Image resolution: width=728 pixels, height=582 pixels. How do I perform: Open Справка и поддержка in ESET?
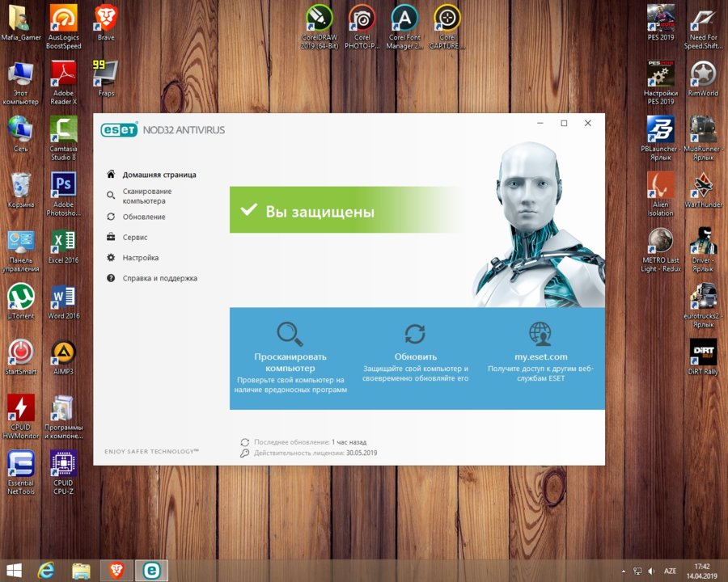click(152, 278)
